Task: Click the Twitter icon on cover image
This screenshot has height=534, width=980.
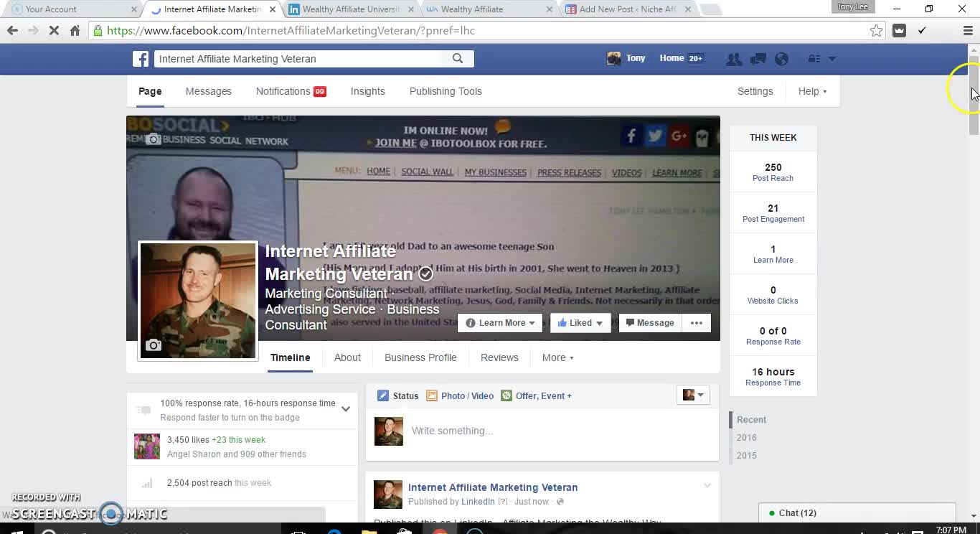Action: point(655,136)
